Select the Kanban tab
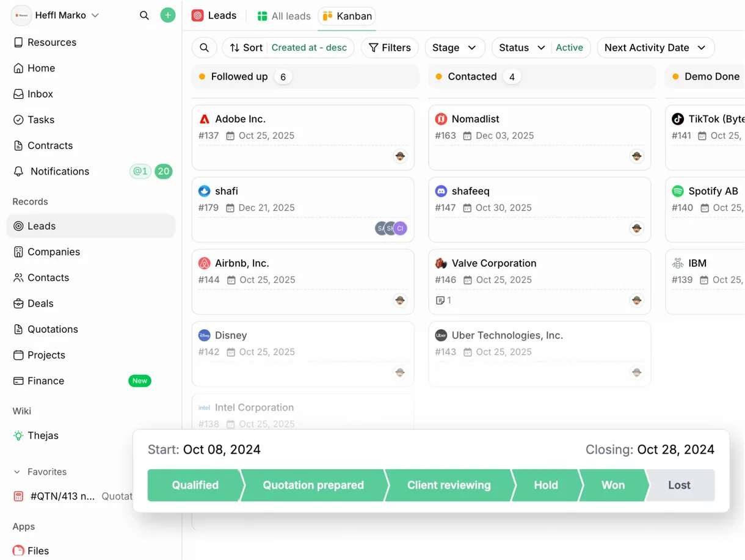Viewport: 745px width, 560px height. click(347, 16)
